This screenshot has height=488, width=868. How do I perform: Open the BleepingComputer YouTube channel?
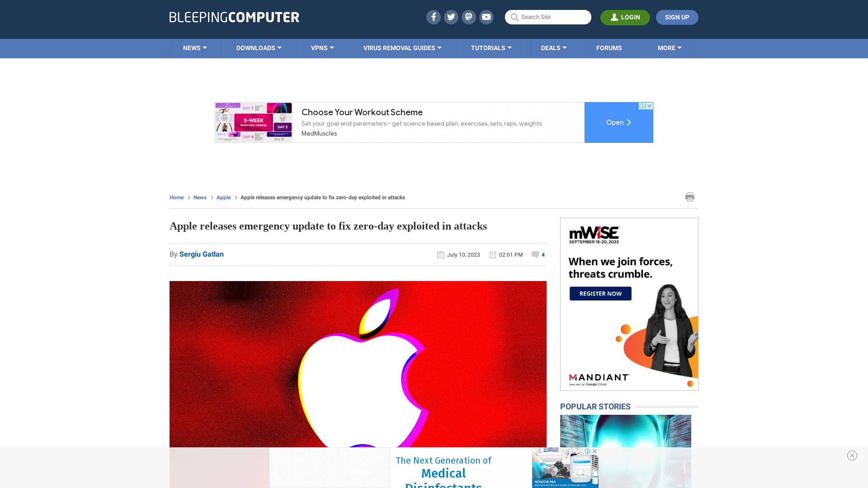tap(486, 17)
